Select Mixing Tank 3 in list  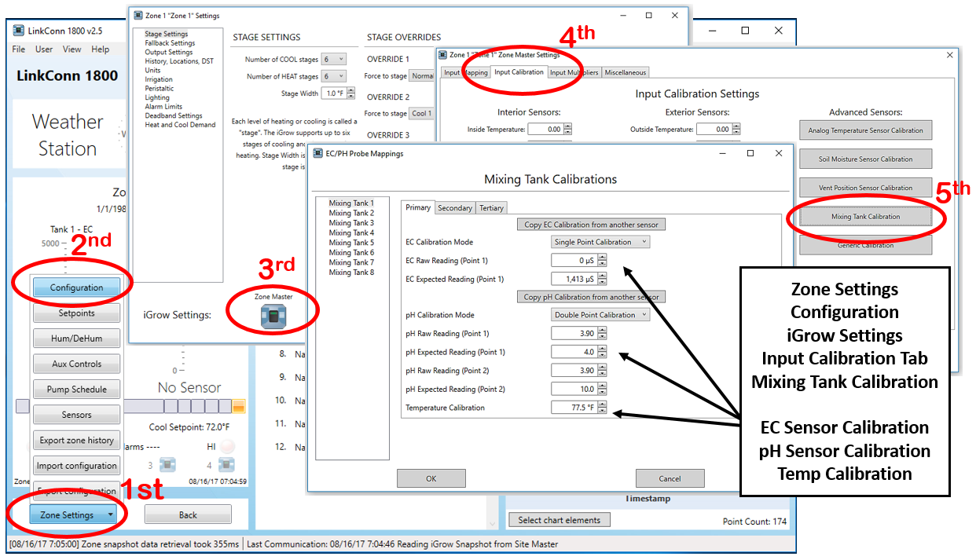tap(351, 223)
